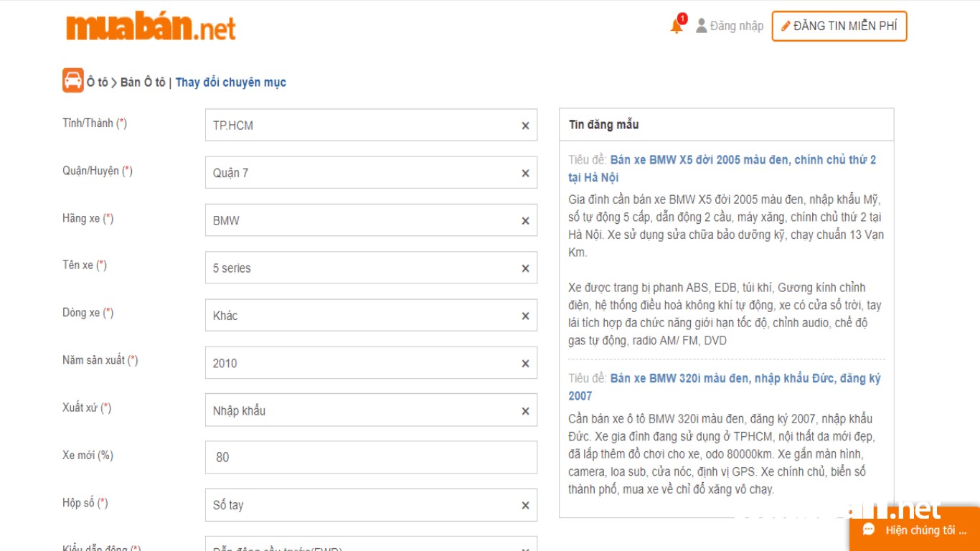Open the BMW X5 đời 2005 sample title
The width and height of the screenshot is (980, 551).
[722, 169]
